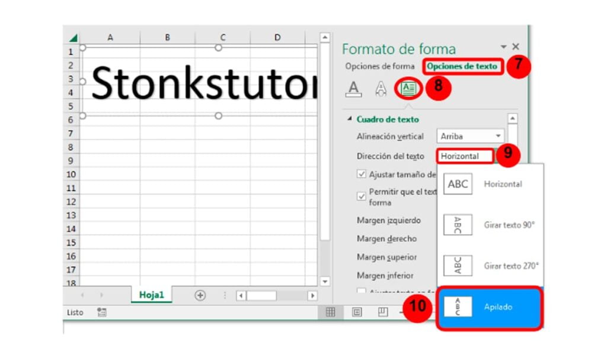
Task: Open the Dirección del texto dropdown
Action: [466, 156]
